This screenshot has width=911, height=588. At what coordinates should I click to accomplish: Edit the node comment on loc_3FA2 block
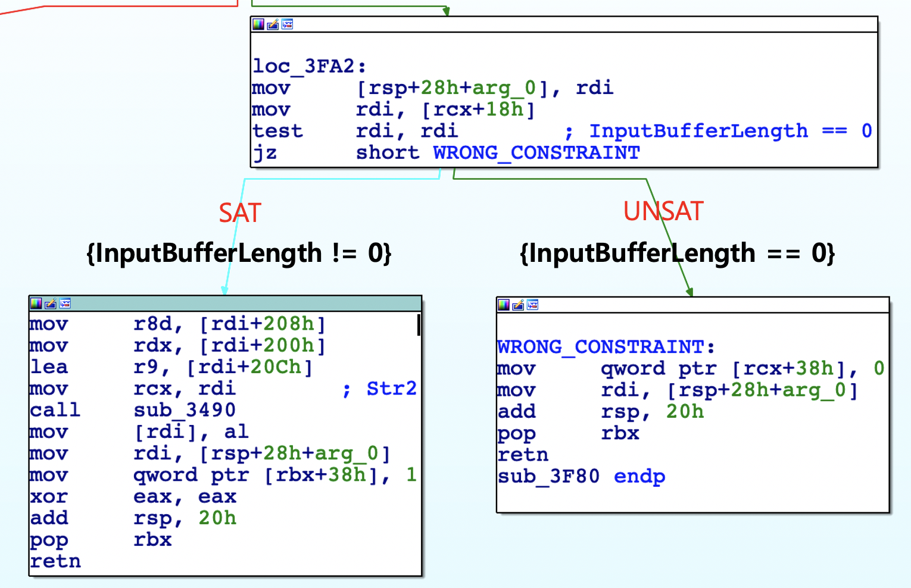click(x=273, y=24)
